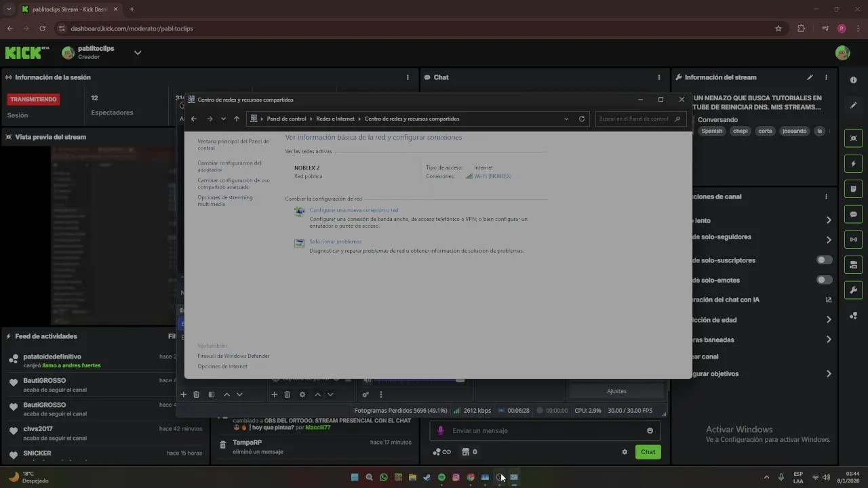Expand the pabliteclips creator dropdown chevron
The width and height of the screenshot is (868, 488).
pos(138,53)
